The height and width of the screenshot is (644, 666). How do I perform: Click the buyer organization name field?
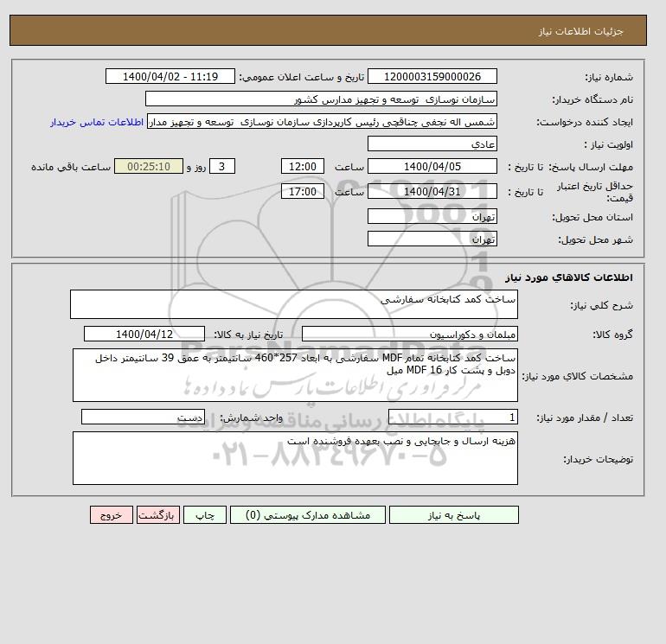coord(321,99)
